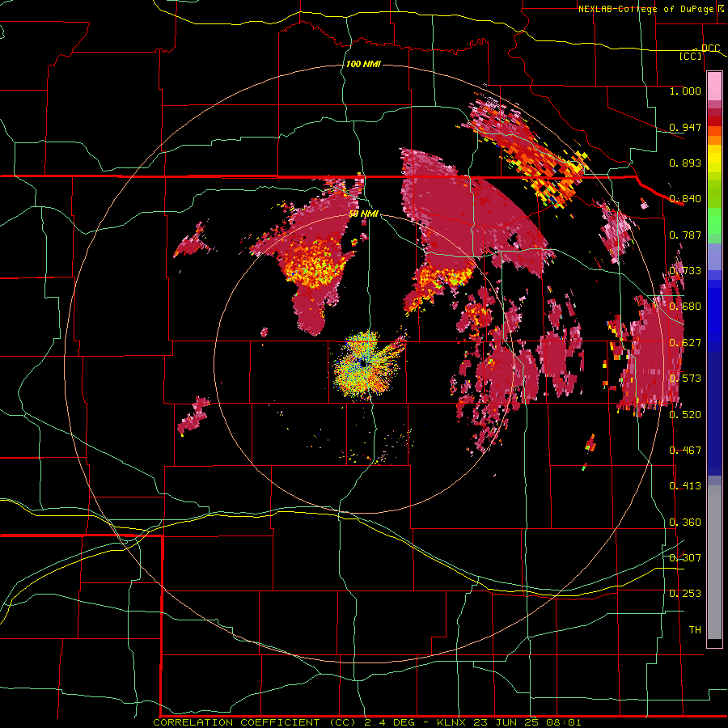Click the 0.947 color scale label
The image size is (728, 728).
click(x=685, y=127)
